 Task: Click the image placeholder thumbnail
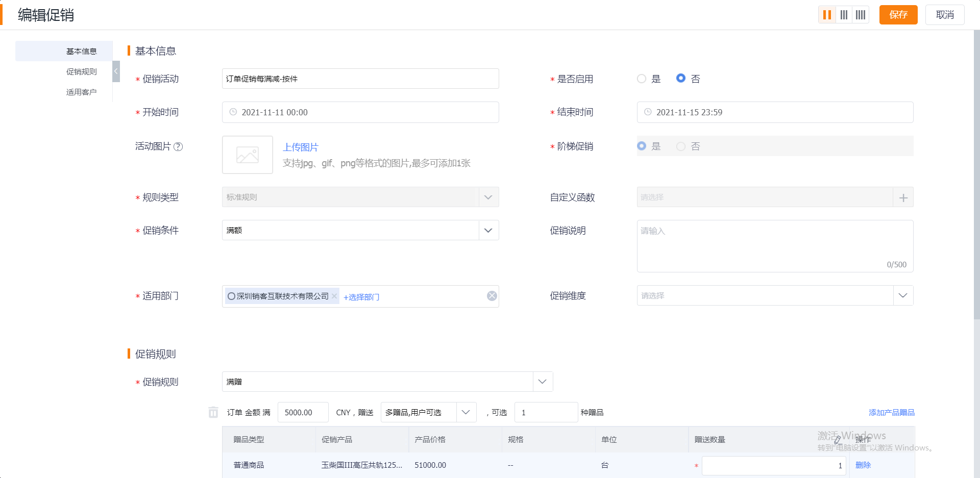coord(248,155)
